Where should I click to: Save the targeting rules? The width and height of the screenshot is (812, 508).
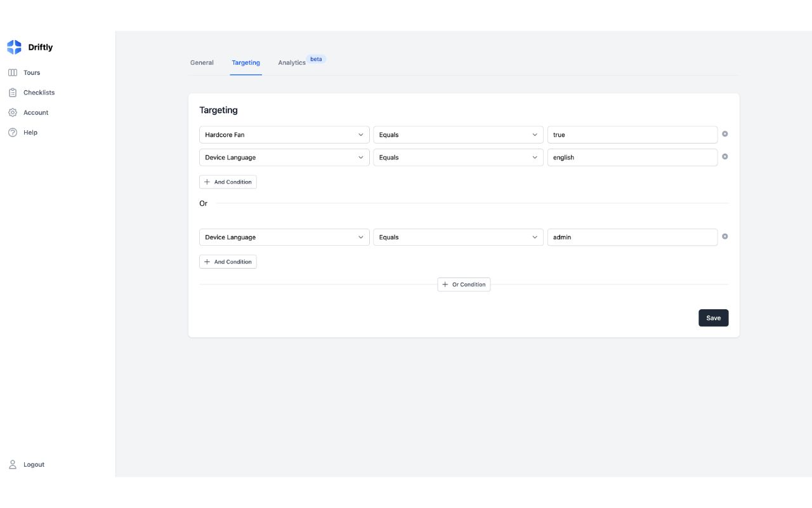[713, 318]
